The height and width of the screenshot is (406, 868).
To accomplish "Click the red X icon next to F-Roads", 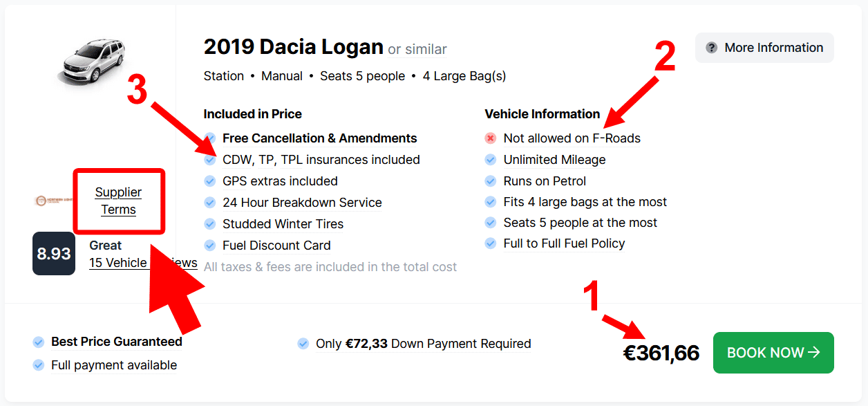I will coord(491,138).
